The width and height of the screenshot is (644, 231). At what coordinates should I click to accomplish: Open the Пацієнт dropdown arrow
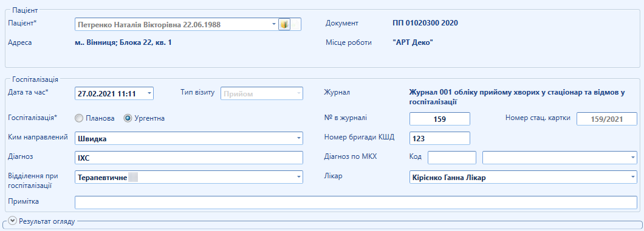(274, 24)
